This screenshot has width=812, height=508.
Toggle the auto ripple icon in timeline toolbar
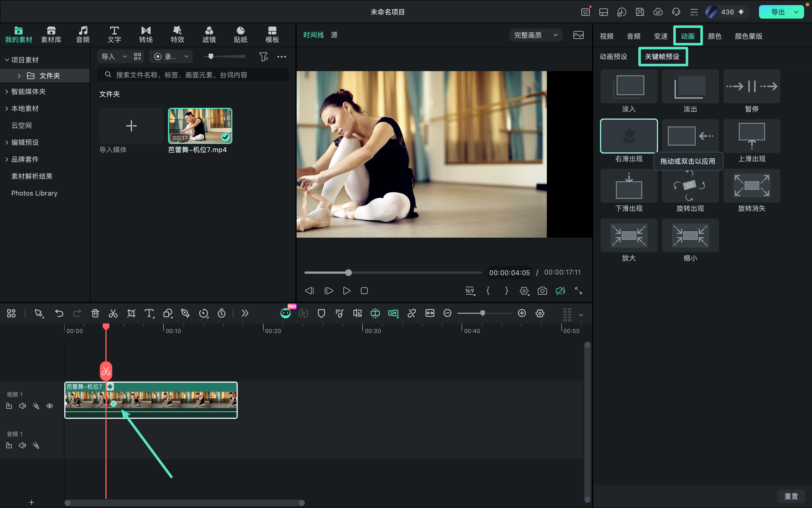(x=393, y=314)
